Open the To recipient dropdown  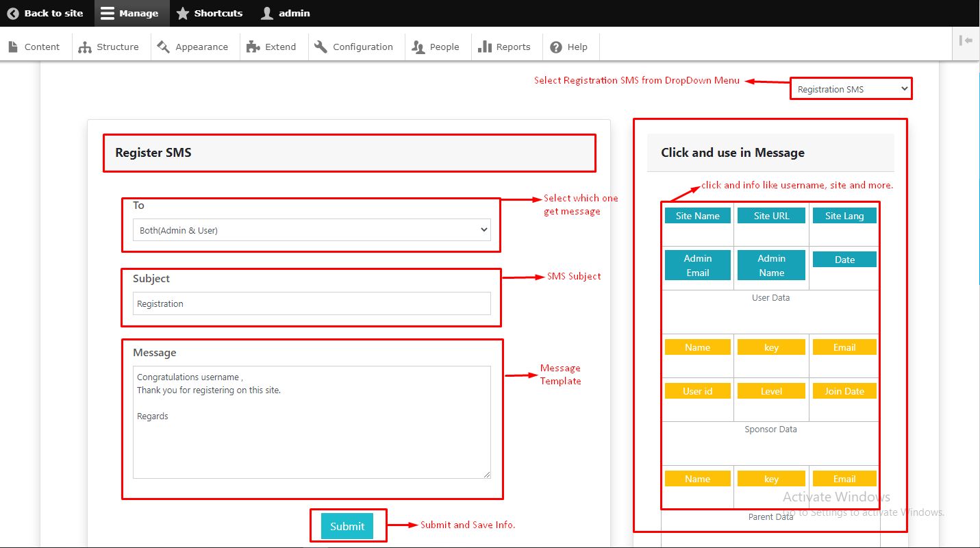(312, 230)
